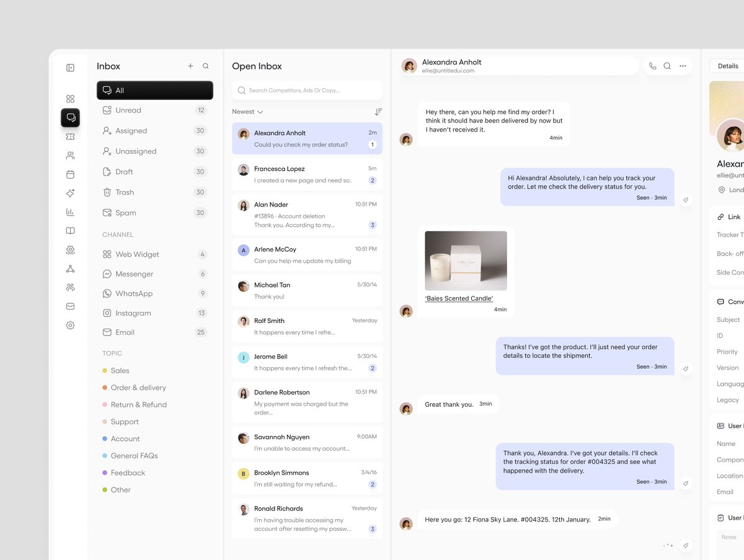Select the Other topic
Image resolution: width=744 pixels, height=560 pixels.
[117, 490]
